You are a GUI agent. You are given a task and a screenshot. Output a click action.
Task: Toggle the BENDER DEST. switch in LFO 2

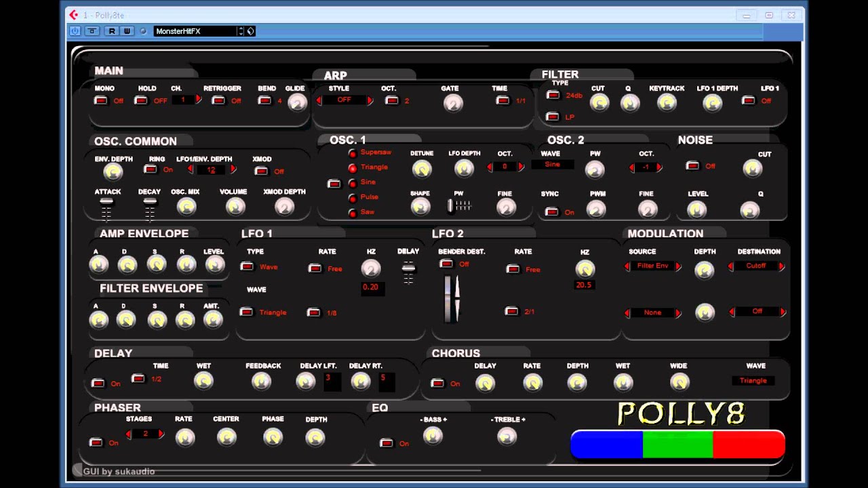point(446,264)
